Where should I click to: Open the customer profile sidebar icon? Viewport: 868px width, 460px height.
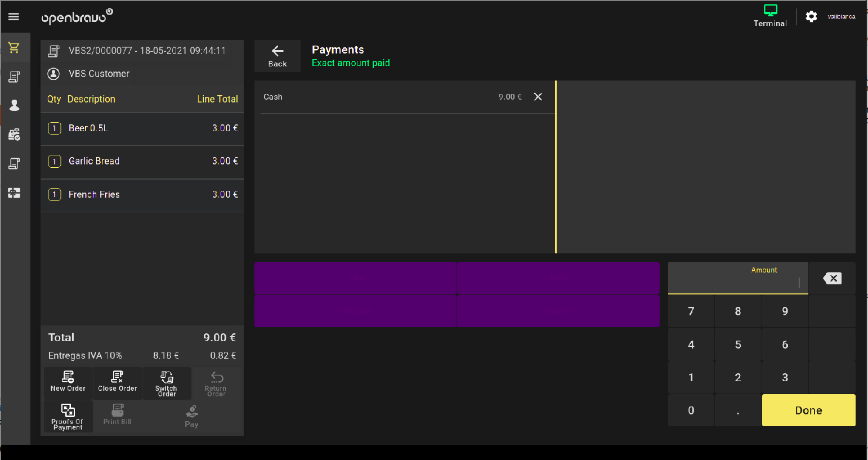(14, 105)
